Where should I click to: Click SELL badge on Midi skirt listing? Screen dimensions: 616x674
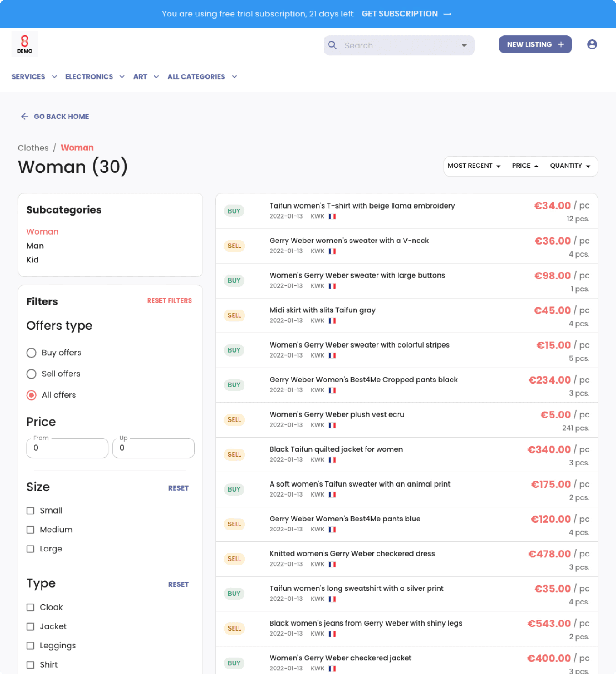[234, 316]
